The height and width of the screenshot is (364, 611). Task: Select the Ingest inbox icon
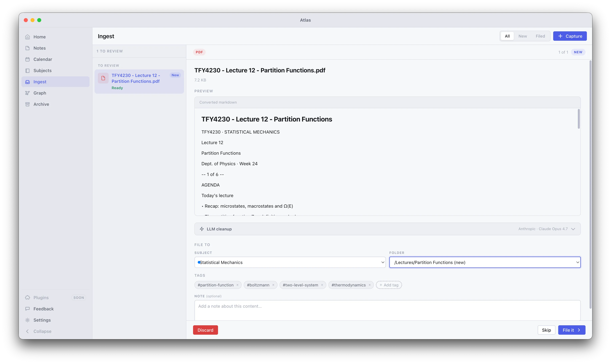[27, 82]
